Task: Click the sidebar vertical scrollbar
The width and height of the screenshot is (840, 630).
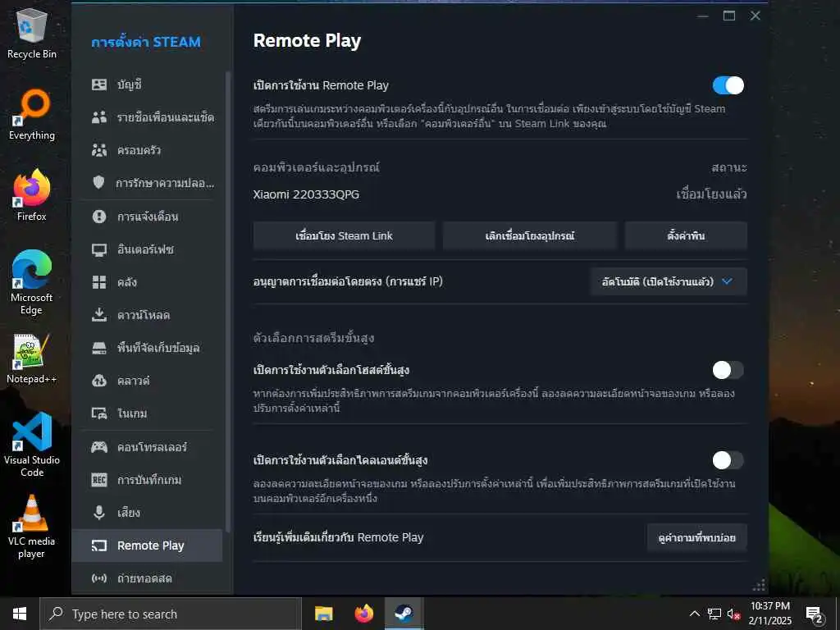Action: 228,300
